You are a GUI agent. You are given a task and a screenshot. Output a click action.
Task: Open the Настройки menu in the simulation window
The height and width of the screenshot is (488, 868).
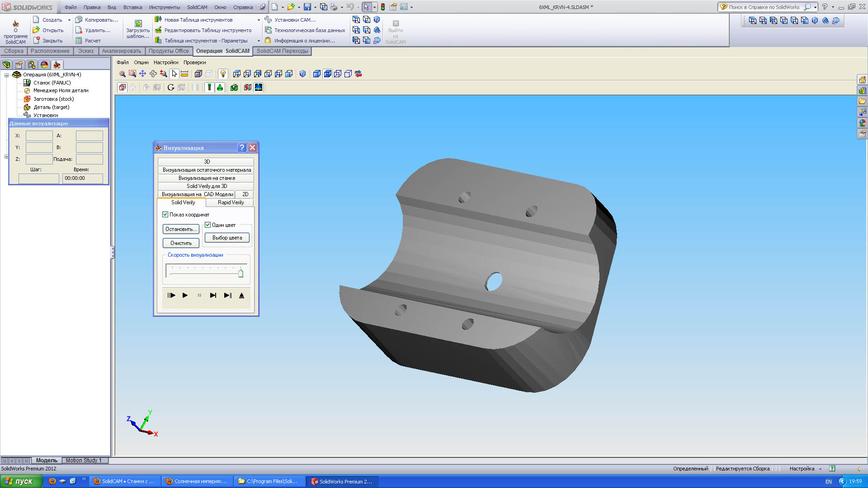pos(165,62)
